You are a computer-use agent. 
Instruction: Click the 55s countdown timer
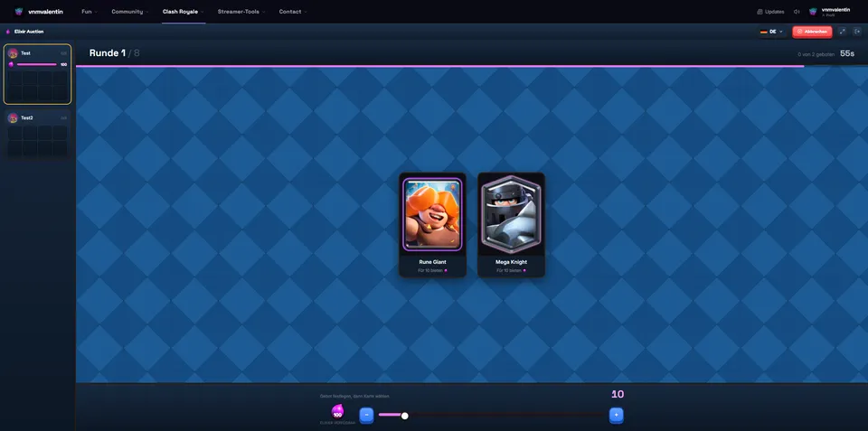[x=847, y=53]
